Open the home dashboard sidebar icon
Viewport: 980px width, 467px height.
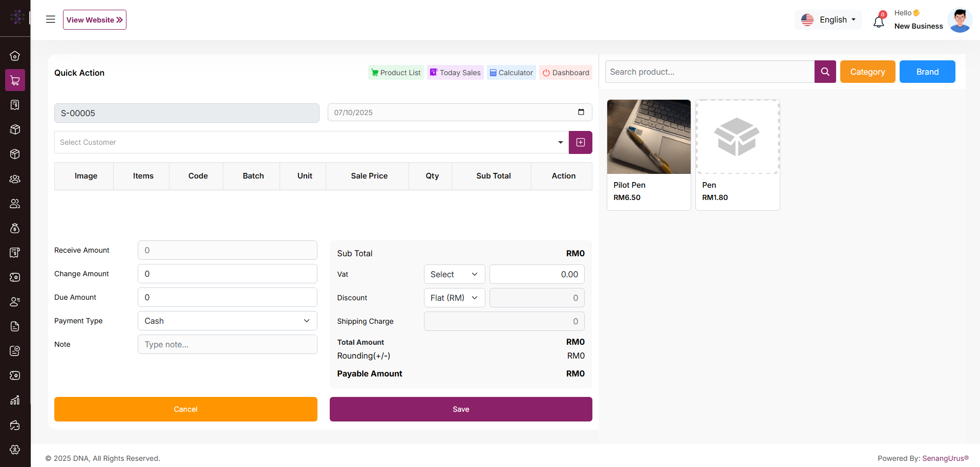click(x=15, y=56)
